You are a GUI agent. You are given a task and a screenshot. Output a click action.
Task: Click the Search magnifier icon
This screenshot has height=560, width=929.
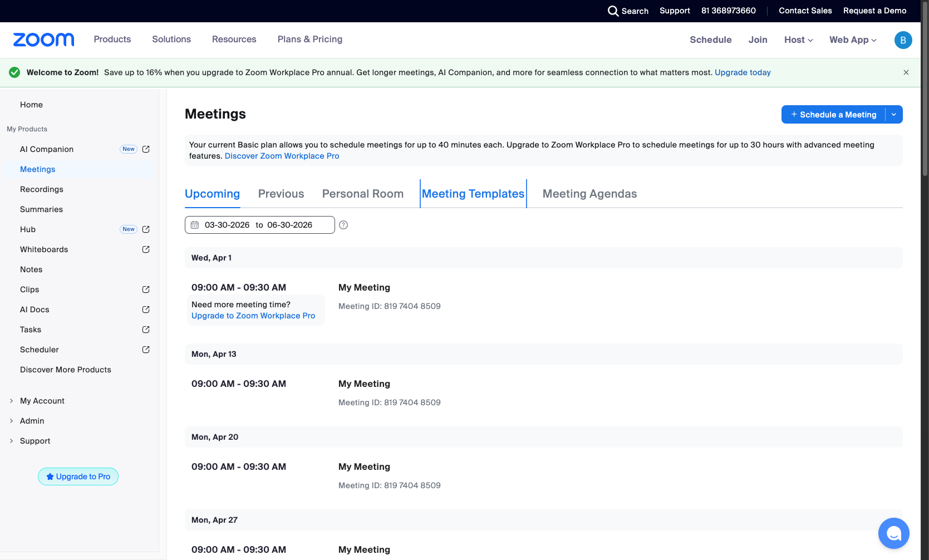point(613,11)
